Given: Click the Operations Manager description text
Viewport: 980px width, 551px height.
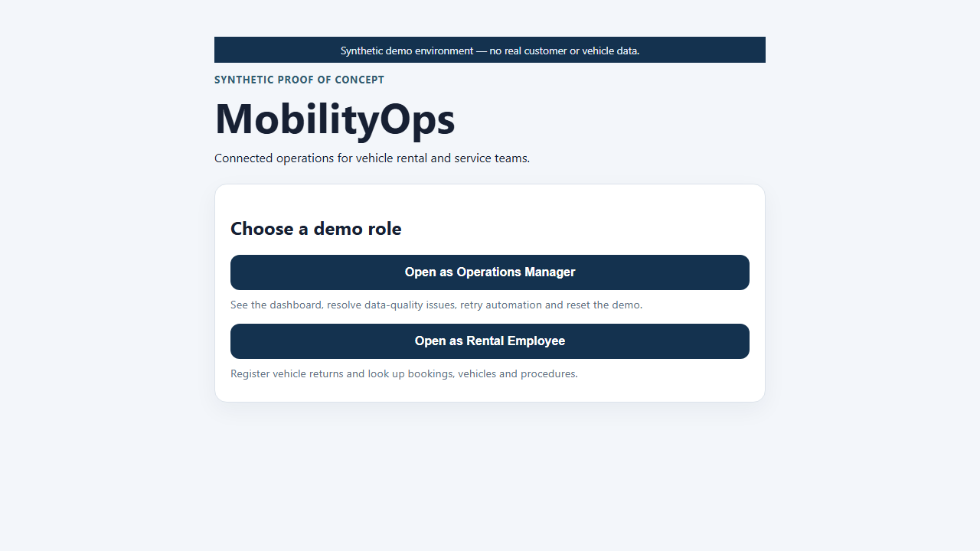Looking at the screenshot, I should tap(436, 305).
